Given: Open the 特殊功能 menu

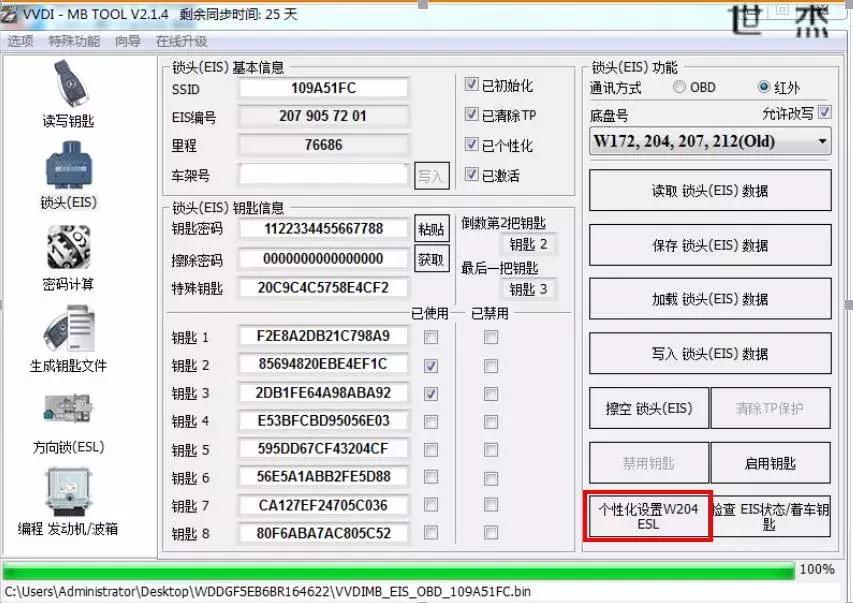Looking at the screenshot, I should coord(66,42).
